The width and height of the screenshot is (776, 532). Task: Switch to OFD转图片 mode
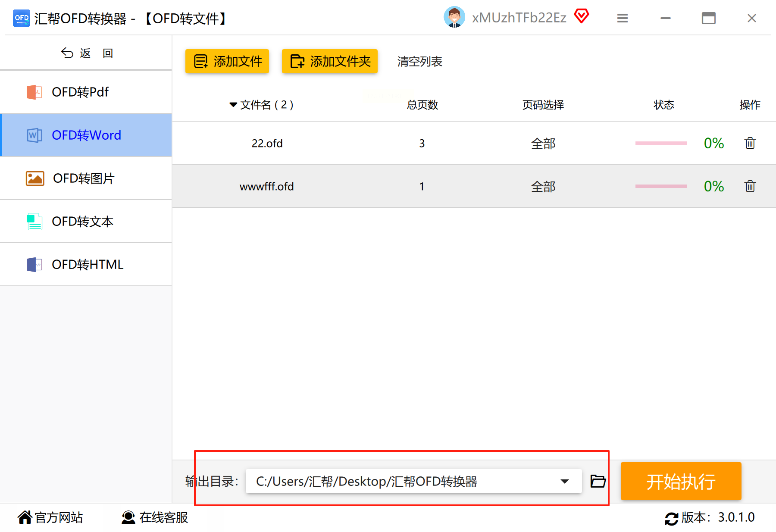tap(86, 178)
